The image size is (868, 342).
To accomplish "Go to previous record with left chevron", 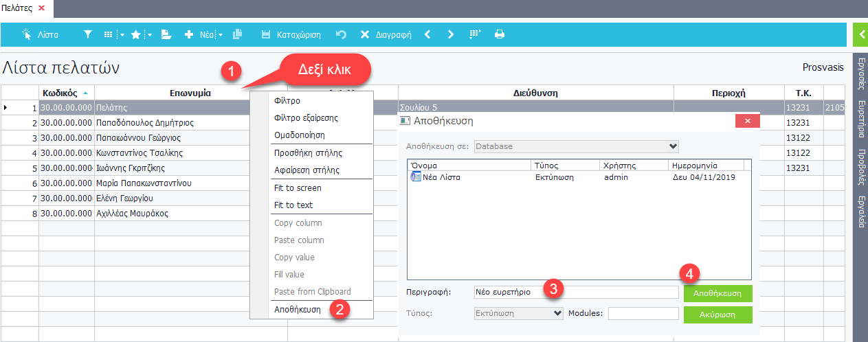I will click(427, 34).
